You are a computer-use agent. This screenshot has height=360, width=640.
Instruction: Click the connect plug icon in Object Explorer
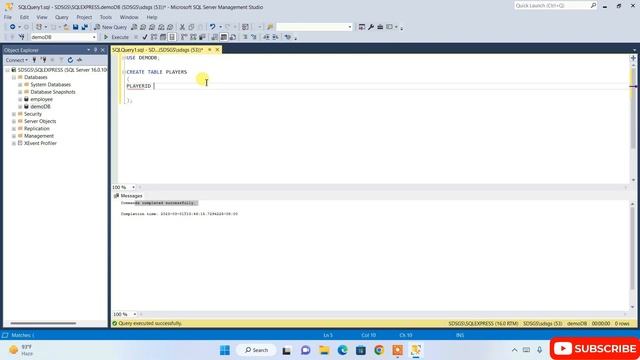tap(35, 60)
